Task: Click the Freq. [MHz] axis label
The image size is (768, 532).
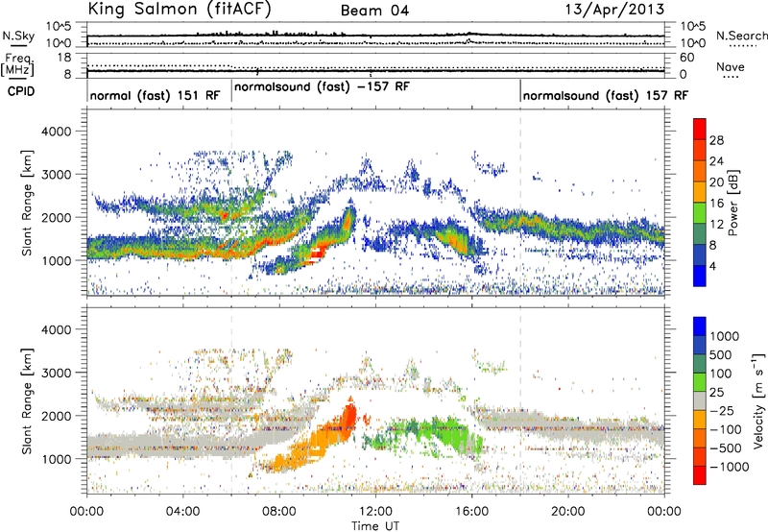Action: [x=17, y=65]
